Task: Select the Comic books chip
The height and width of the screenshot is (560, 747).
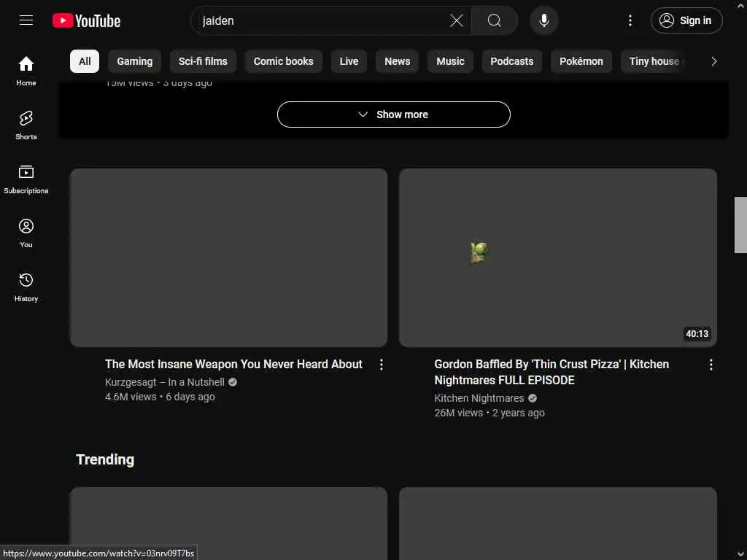Action: 284,61
